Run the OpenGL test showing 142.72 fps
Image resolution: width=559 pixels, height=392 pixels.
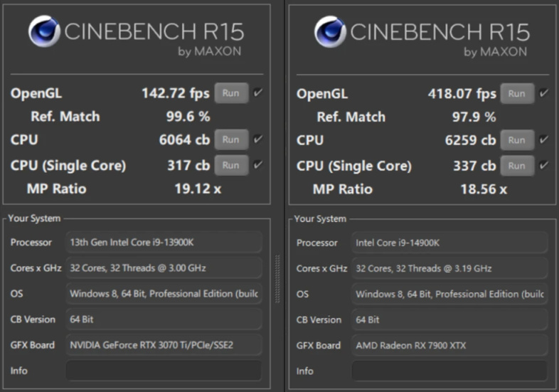230,93
